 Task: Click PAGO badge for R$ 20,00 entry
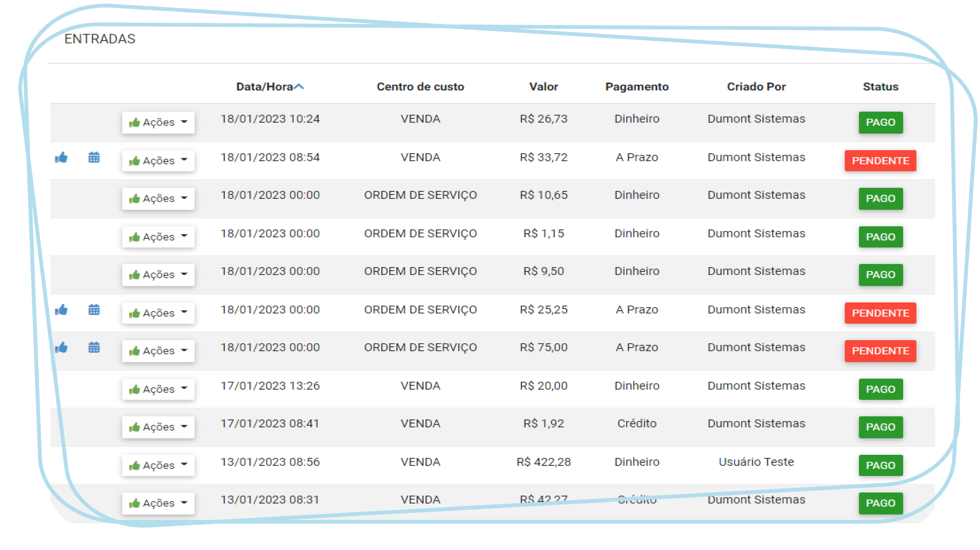(x=881, y=389)
